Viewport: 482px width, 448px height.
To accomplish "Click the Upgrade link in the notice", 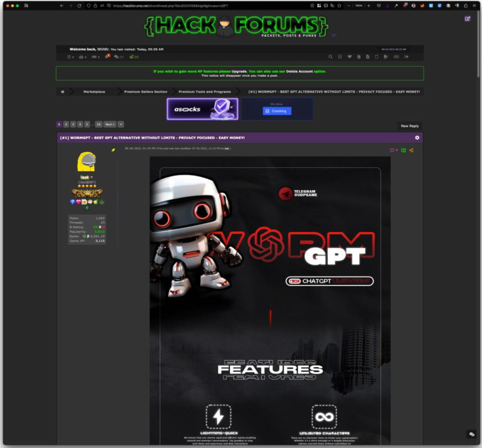I will [x=239, y=71].
